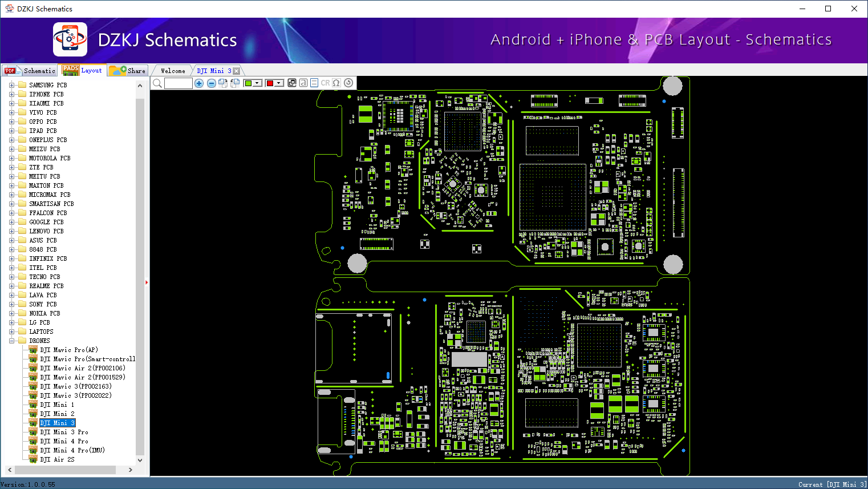The height and width of the screenshot is (489, 868).
Task: Open the red color dropdown arrow
Action: (279, 83)
